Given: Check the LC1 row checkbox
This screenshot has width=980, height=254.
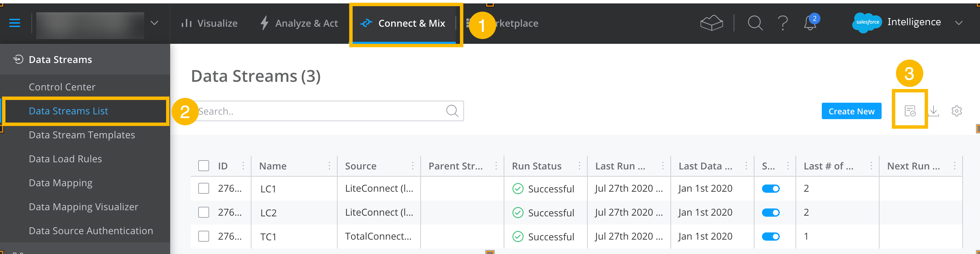Looking at the screenshot, I should coord(204,188).
